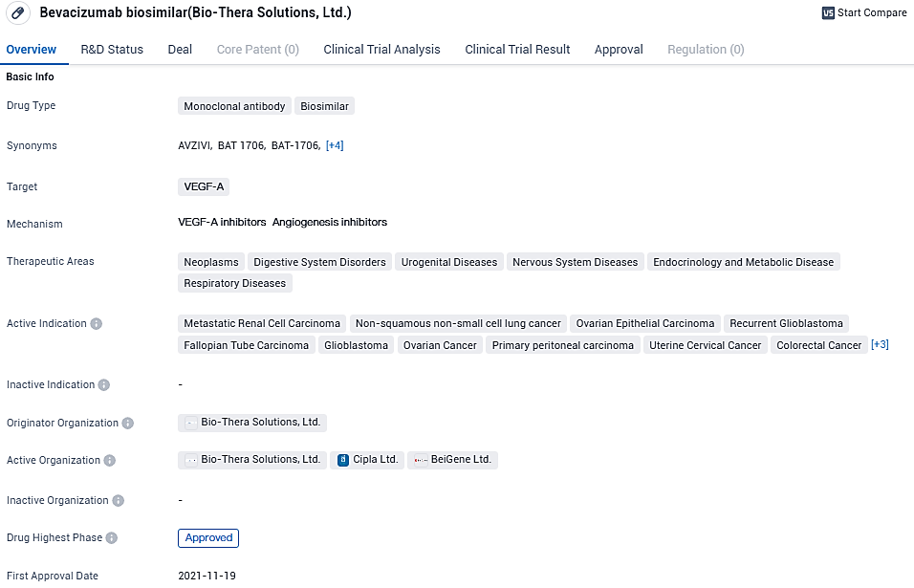Click info icon next to Active Indication
Viewport: 914px width, 588px height.
[97, 324]
